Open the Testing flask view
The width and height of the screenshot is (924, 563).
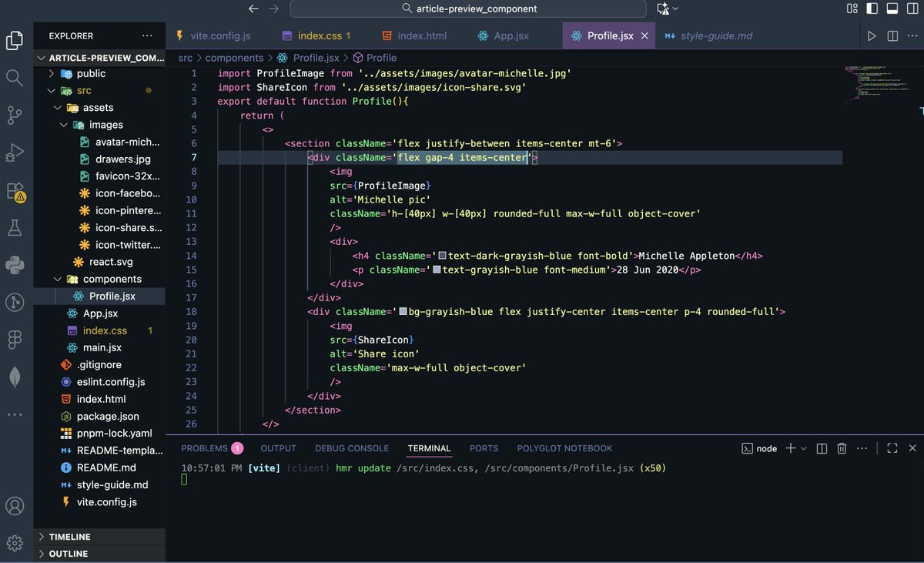point(14,228)
